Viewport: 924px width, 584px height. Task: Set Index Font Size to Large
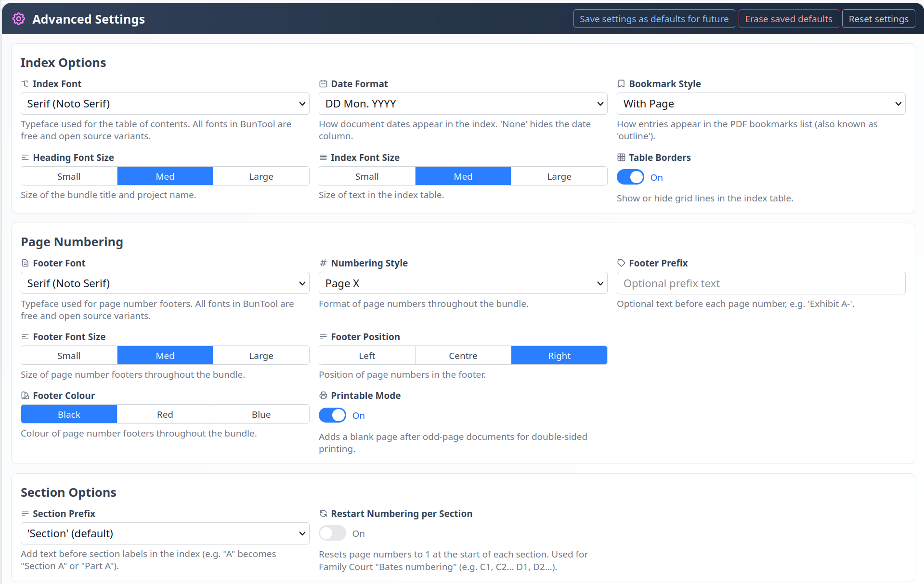pyautogui.click(x=559, y=176)
